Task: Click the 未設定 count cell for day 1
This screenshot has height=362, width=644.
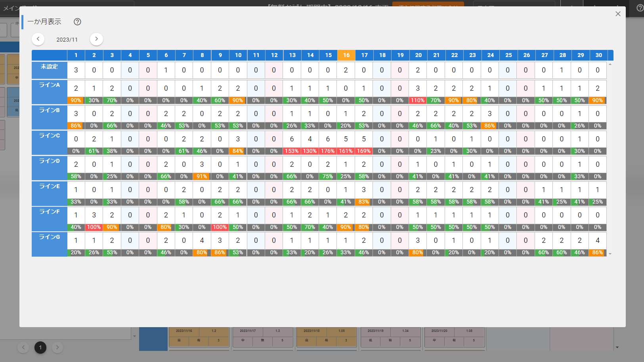Action: pos(76,70)
